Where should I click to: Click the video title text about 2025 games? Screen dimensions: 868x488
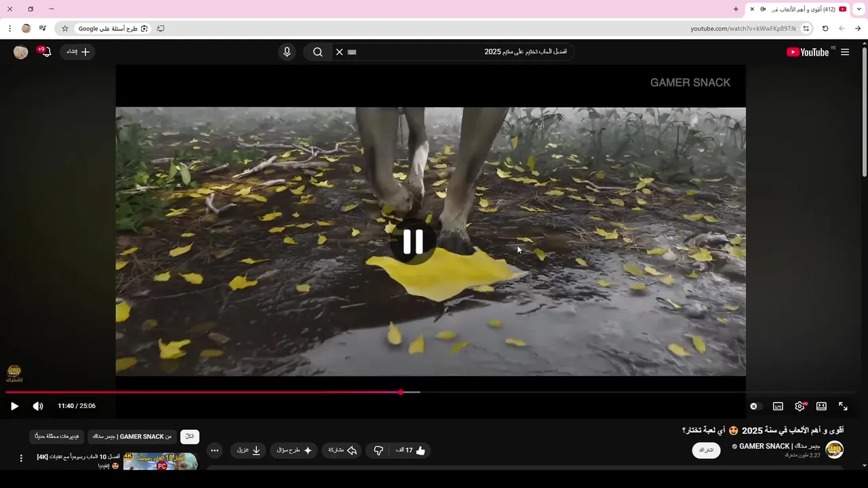click(763, 430)
